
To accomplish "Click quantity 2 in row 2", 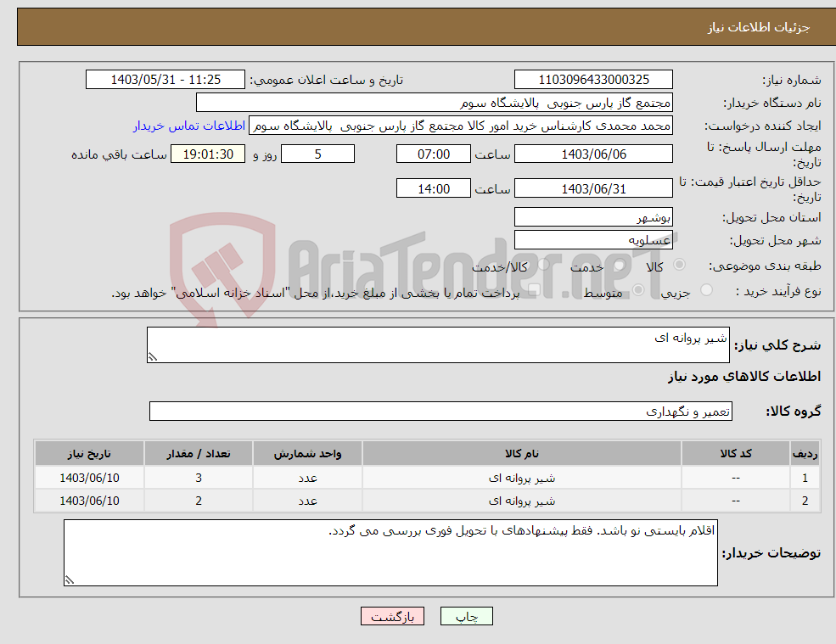I will click(x=199, y=501).
